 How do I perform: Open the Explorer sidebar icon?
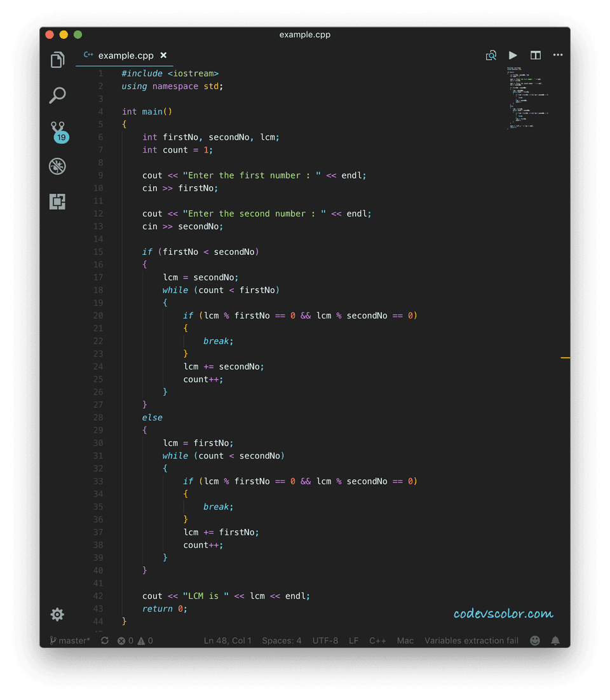(x=57, y=59)
